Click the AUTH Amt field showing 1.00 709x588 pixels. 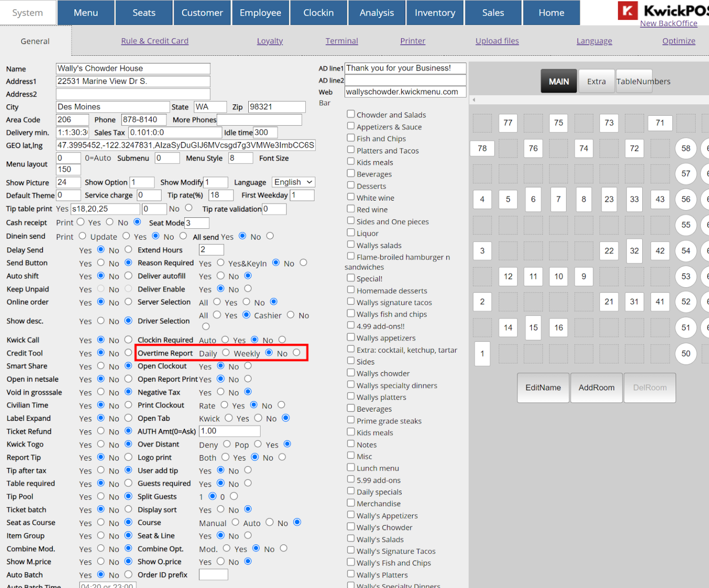230,431
